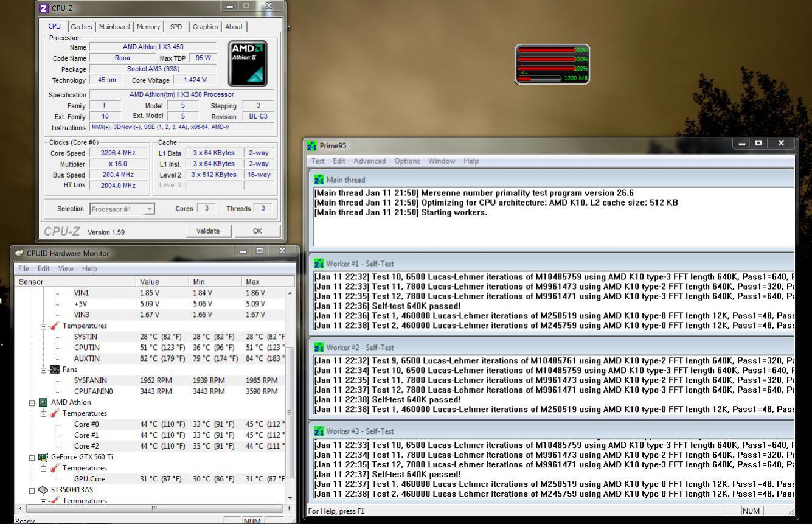The image size is (812, 524).
Task: Select the CPUTIN temperature row
Action: (x=150, y=348)
